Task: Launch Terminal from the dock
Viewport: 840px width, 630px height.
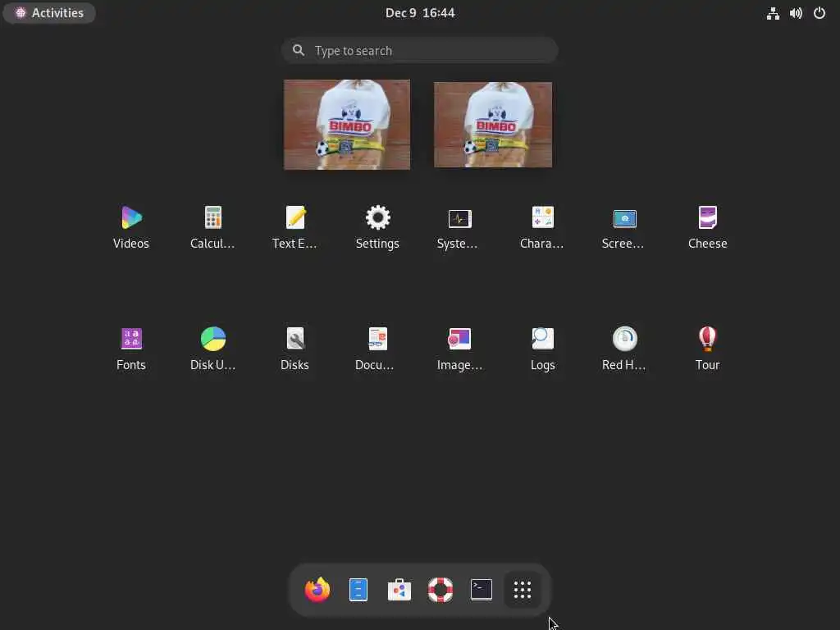Action: coord(481,590)
